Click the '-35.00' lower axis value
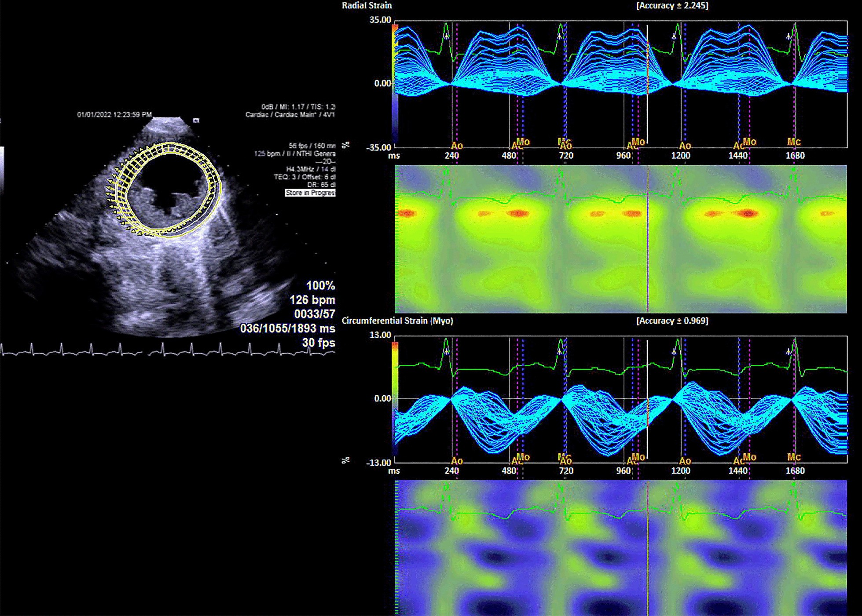The width and height of the screenshot is (862, 616). (x=379, y=147)
